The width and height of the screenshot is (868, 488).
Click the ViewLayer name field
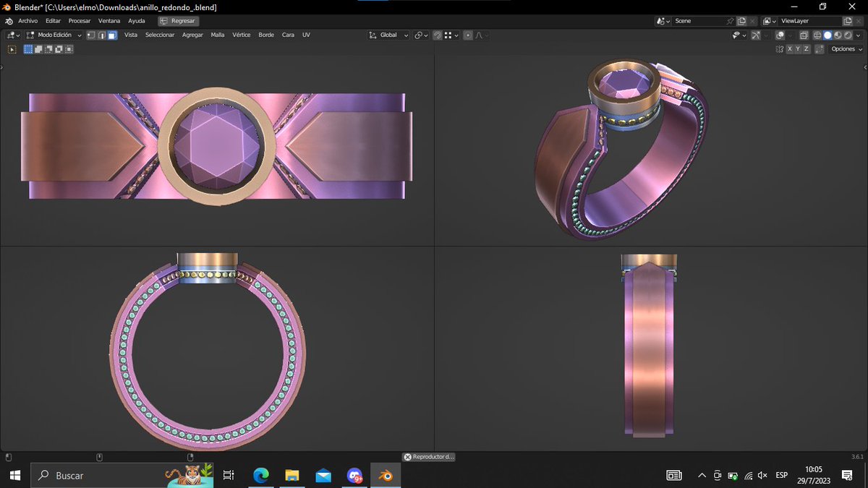[809, 21]
